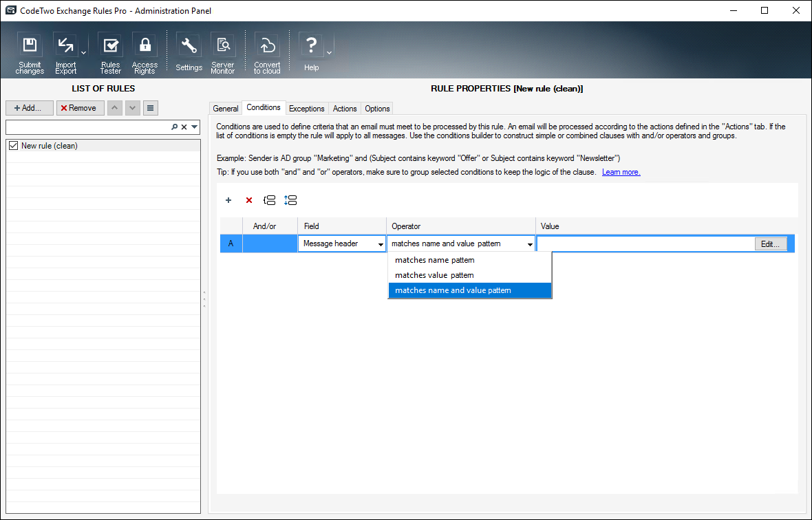
Task: Select row A header cell
Action: (231, 243)
